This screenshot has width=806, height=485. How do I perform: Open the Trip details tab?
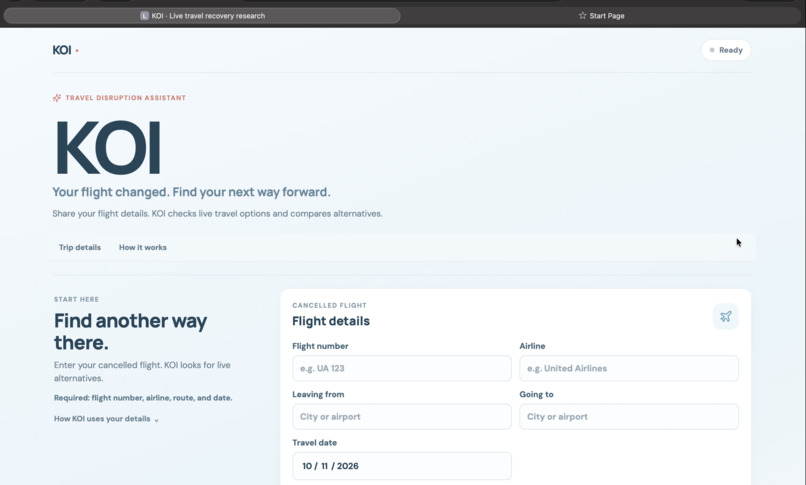[80, 247]
